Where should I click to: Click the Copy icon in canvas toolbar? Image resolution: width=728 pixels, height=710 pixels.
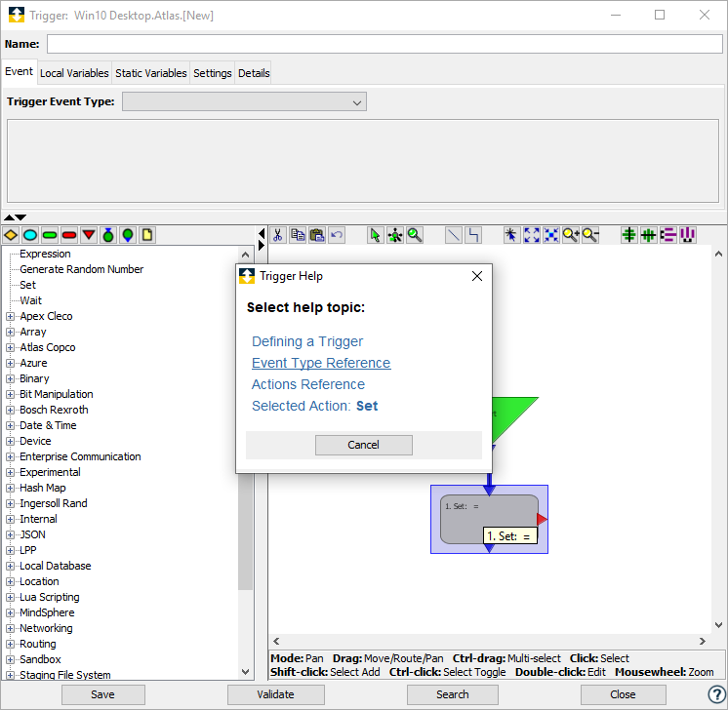[298, 235]
